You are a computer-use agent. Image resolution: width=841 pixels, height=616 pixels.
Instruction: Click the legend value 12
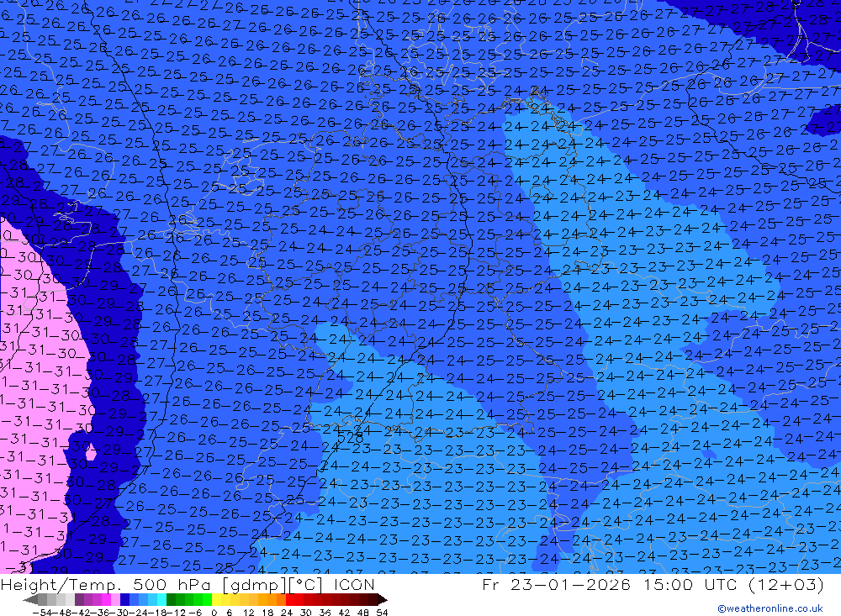[x=249, y=613]
